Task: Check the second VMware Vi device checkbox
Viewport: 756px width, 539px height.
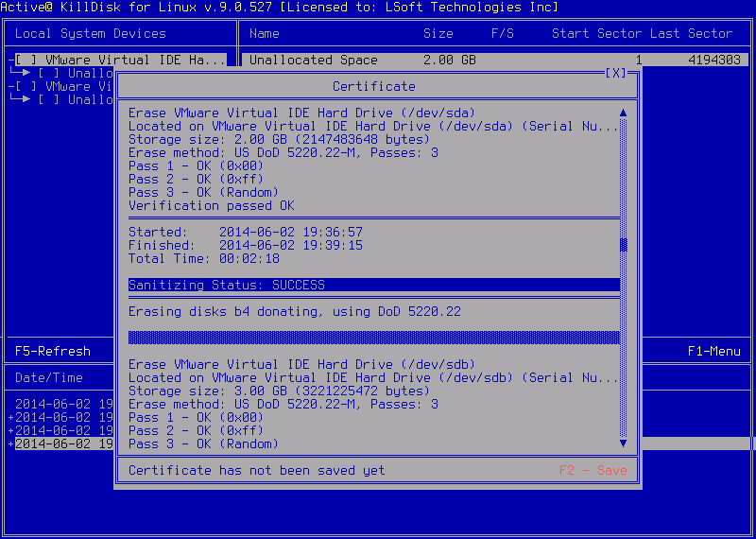Action: coord(26,86)
